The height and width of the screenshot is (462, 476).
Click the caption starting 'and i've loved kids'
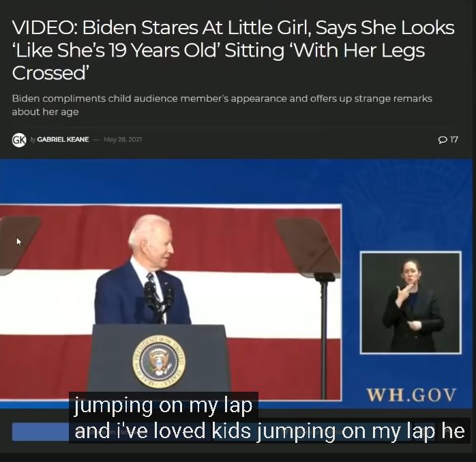click(x=269, y=431)
